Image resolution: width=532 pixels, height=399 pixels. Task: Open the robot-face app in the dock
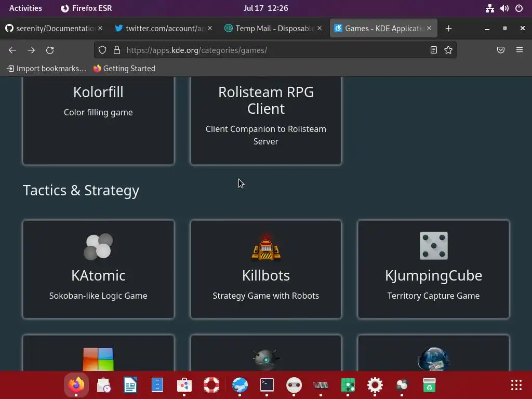pos(294,385)
